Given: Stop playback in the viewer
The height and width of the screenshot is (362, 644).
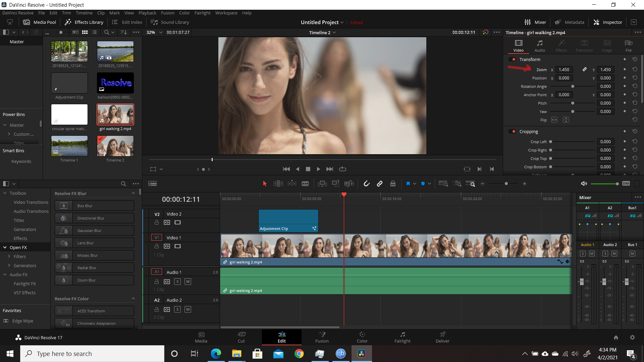Looking at the screenshot, I should (308, 169).
